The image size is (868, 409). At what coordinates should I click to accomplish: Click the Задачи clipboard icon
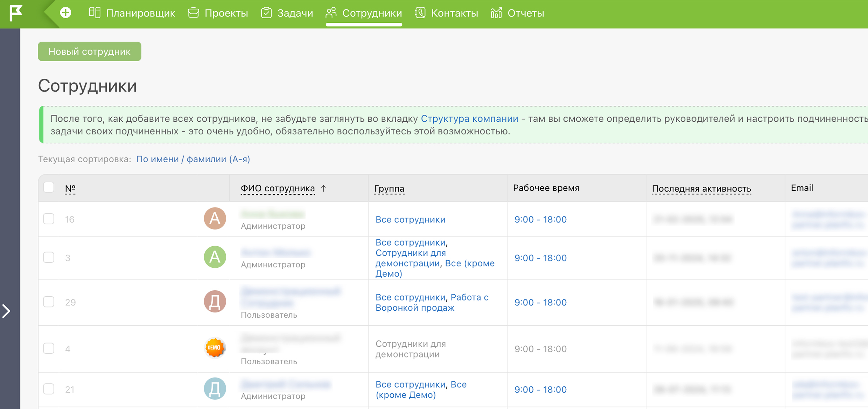[x=266, y=13]
